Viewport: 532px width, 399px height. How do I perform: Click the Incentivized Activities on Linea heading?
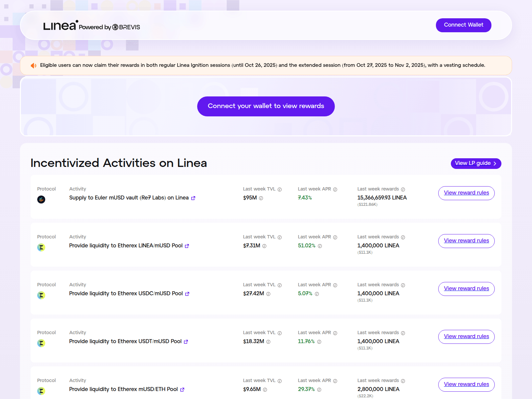[119, 163]
